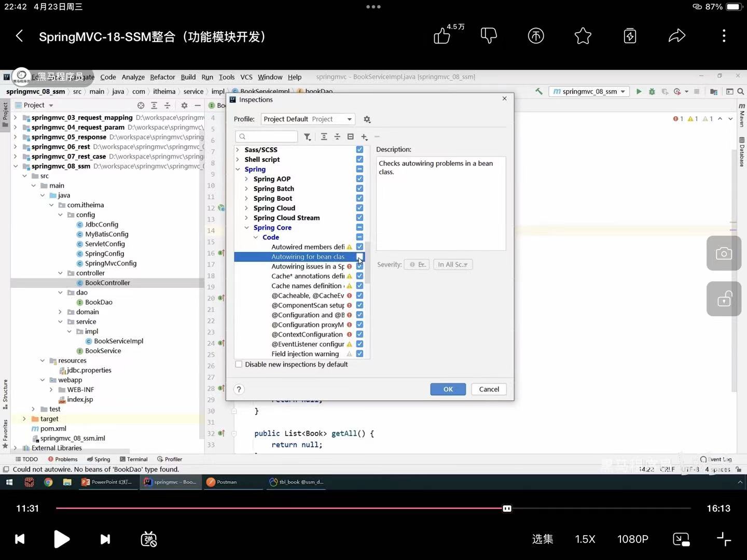The image size is (747, 560).
Task: Click the reset to empty square icon
Action: [x=351, y=136]
